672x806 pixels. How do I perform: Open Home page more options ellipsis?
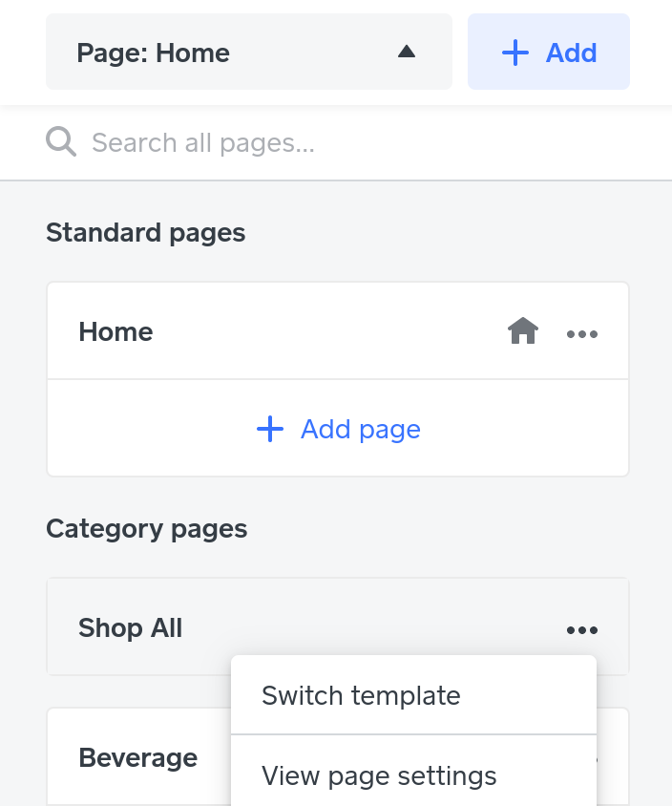582,334
